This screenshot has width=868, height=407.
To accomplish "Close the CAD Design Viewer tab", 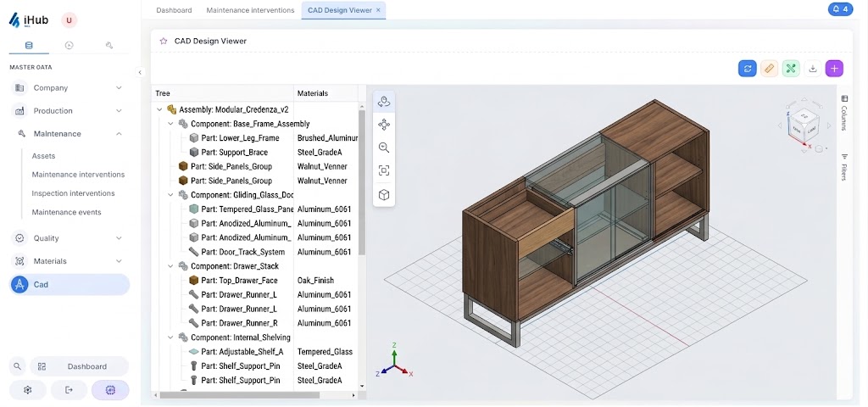I will [x=378, y=10].
